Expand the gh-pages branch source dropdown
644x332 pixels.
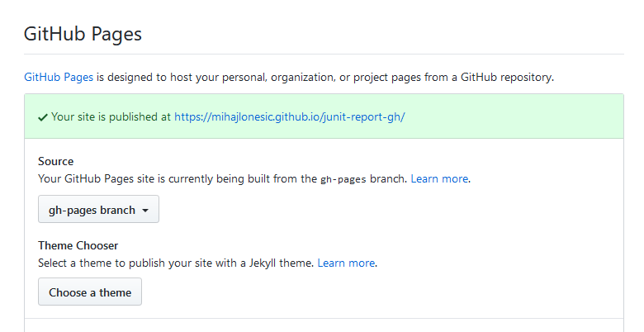tap(98, 209)
